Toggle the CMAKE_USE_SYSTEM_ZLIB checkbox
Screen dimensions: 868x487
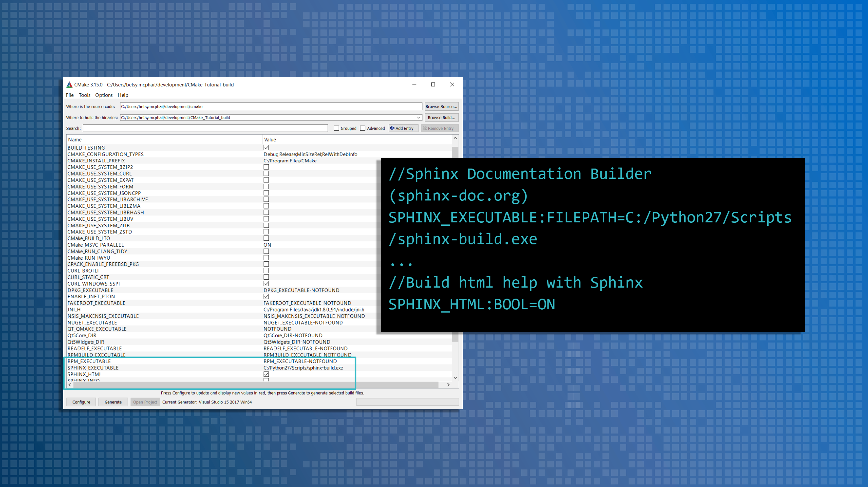point(266,225)
